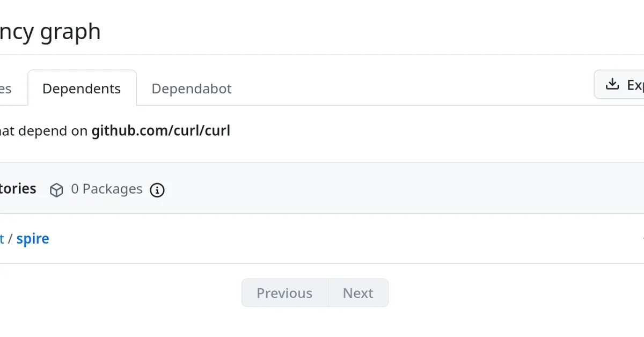This screenshot has width=644, height=337.
Task: Click the repositories counter filter
Action: [x=18, y=189]
